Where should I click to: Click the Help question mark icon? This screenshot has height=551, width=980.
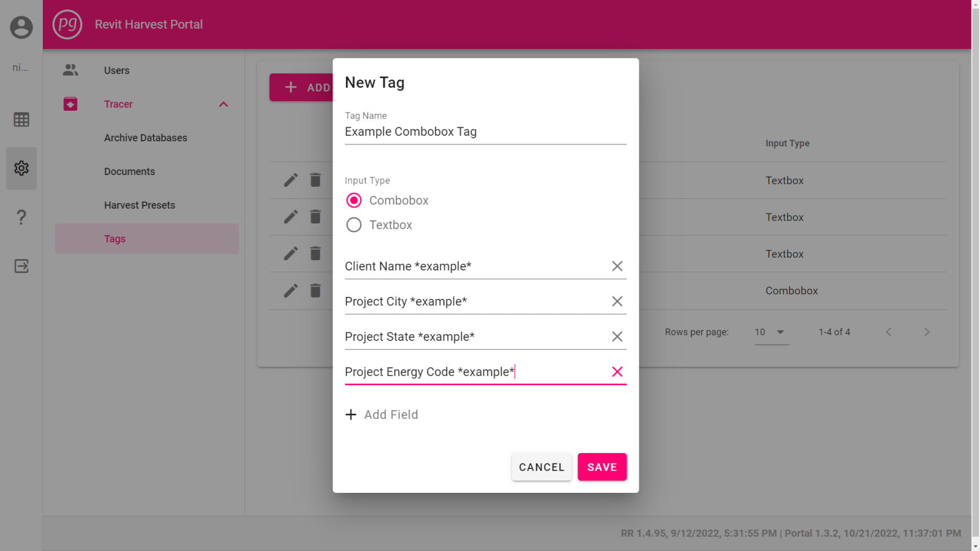[21, 217]
